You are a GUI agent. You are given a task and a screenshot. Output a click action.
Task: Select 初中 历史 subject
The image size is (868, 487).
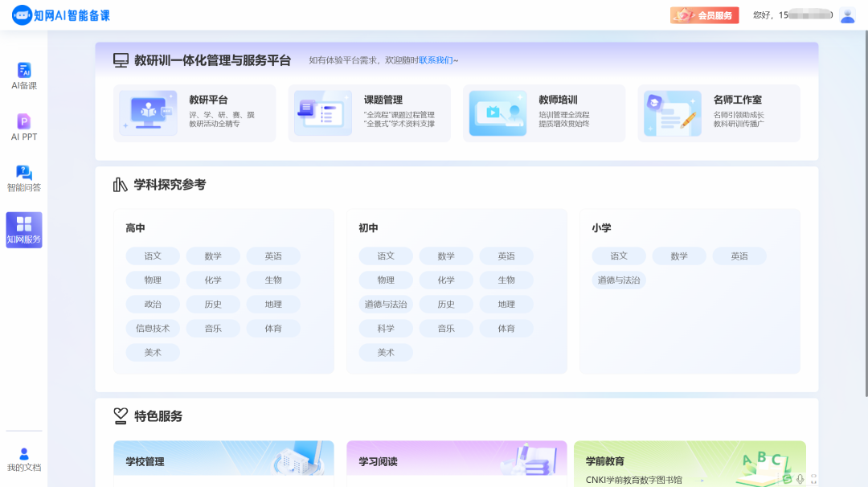446,304
